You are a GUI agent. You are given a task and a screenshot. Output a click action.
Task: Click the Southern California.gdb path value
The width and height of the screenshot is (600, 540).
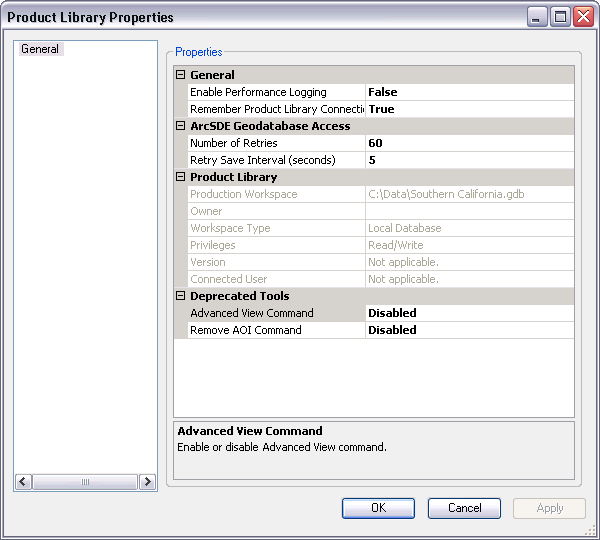click(446, 194)
